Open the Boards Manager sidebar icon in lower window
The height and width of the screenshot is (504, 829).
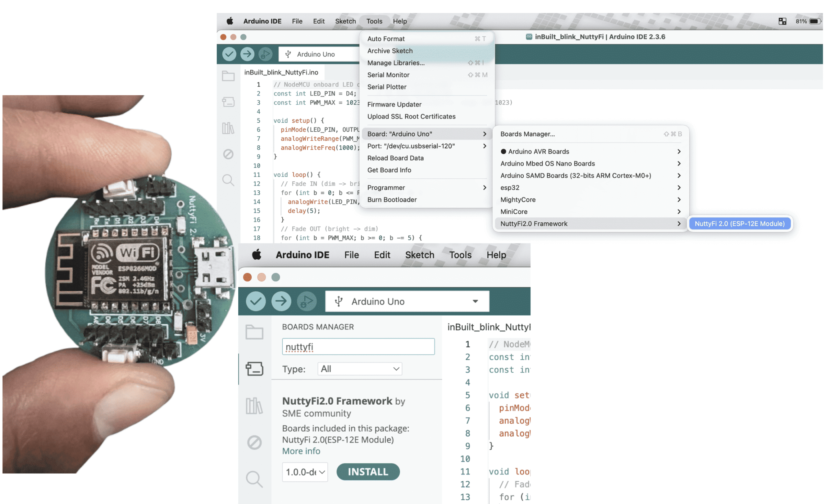pos(254,369)
